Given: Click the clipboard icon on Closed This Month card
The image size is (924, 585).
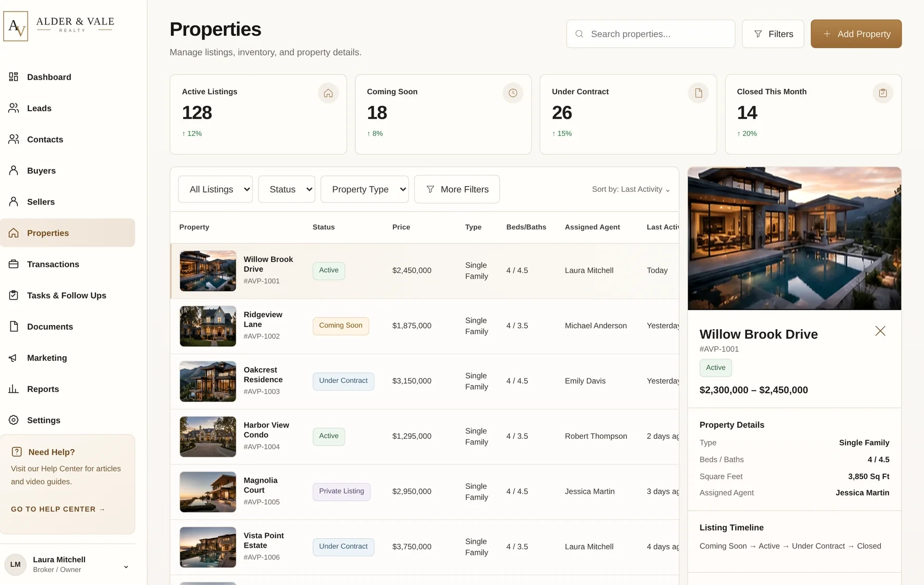Looking at the screenshot, I should point(883,93).
